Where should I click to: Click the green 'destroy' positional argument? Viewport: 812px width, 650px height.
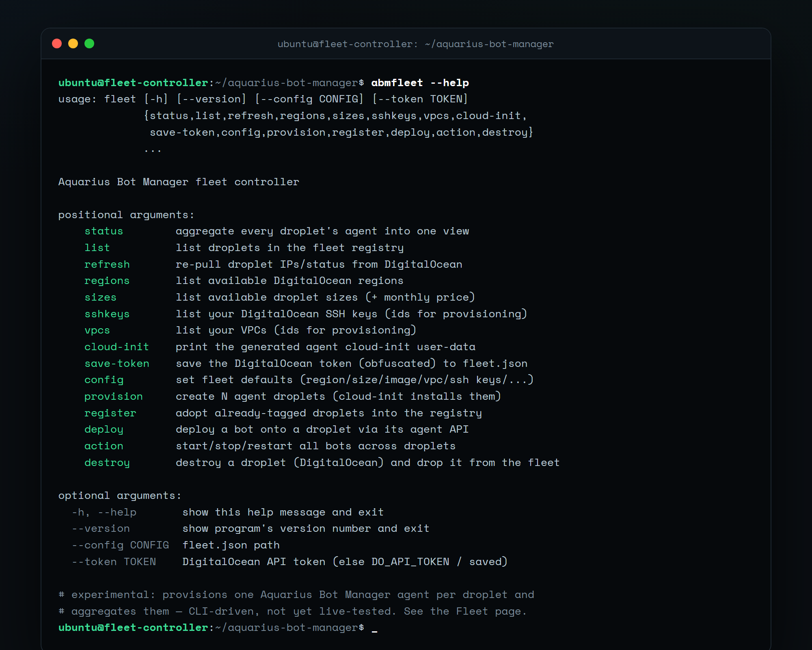pyautogui.click(x=107, y=463)
